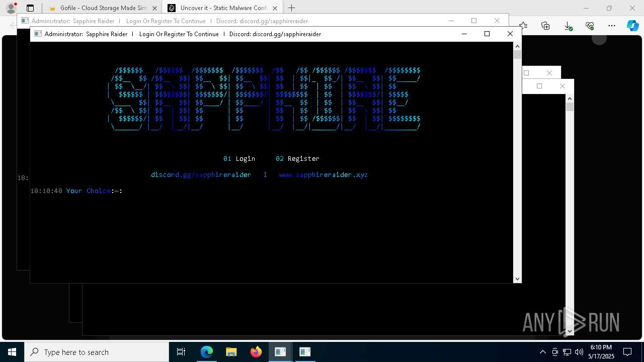Open the Windows Start menu

coord(12,352)
